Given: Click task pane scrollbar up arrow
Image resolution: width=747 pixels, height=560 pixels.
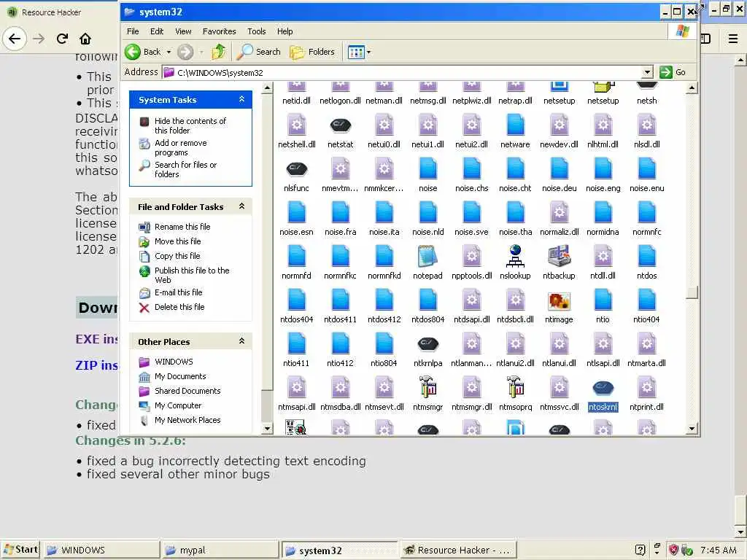Looking at the screenshot, I should click(267, 87).
